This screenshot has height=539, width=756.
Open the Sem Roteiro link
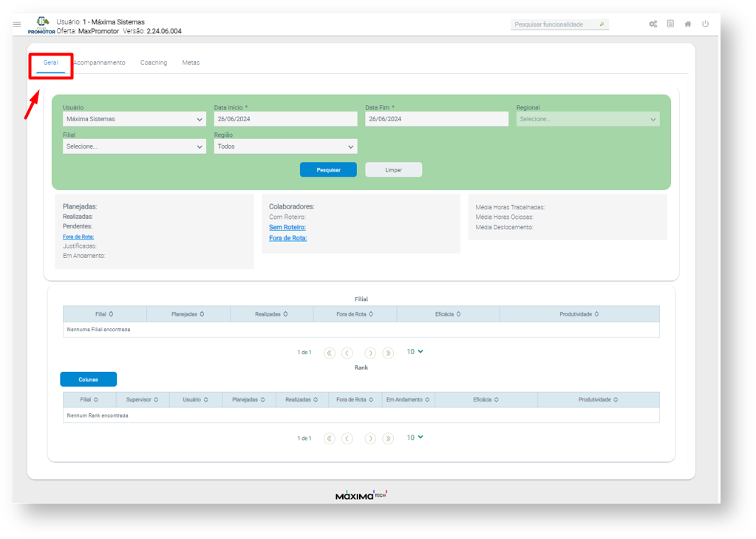pos(287,228)
